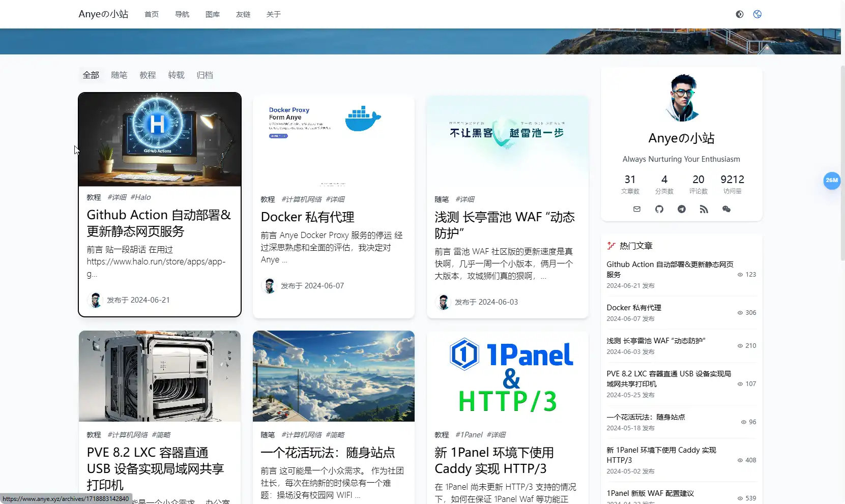The image size is (845, 504).
Task: Open the RSS feed icon under profile
Action: pyautogui.click(x=704, y=209)
